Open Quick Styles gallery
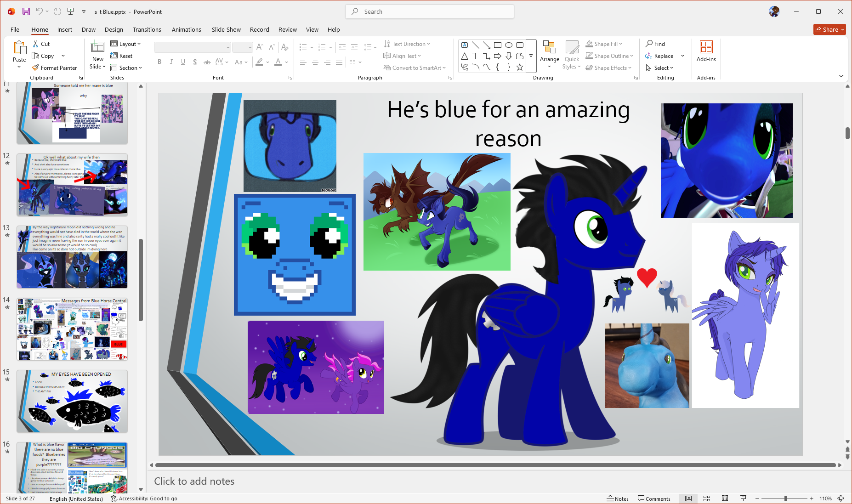 pos(572,55)
